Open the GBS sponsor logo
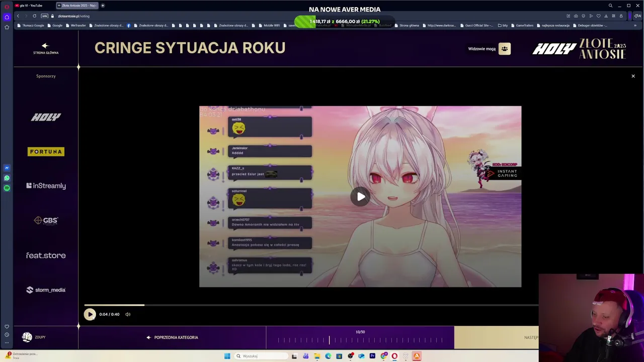The width and height of the screenshot is (644, 362). pyautogui.click(x=46, y=220)
